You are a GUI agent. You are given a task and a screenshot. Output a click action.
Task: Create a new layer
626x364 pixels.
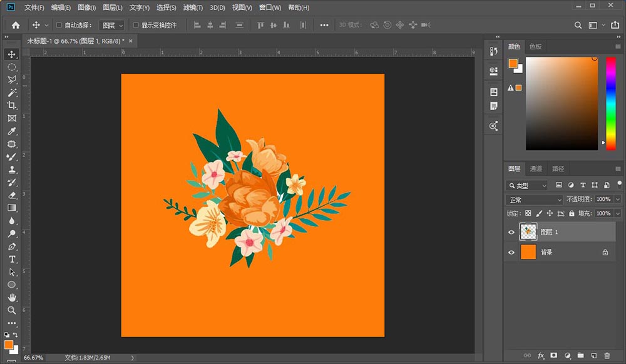[594, 355]
